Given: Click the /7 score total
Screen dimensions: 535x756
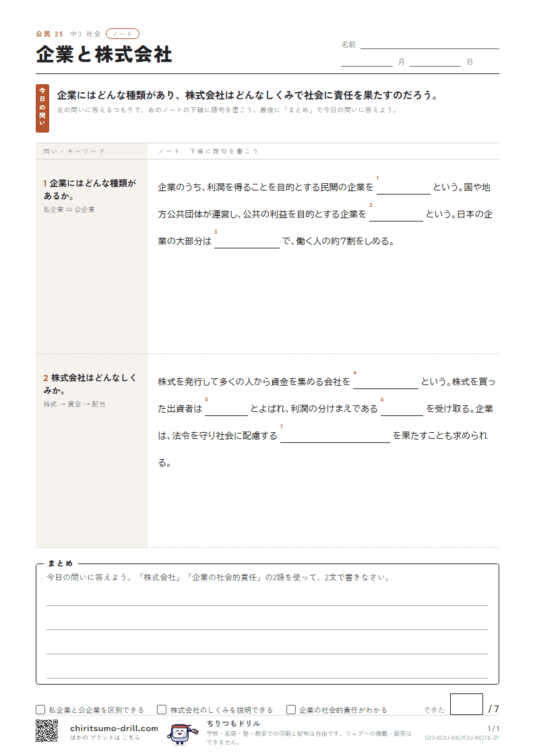Looking at the screenshot, I should pos(493,709).
